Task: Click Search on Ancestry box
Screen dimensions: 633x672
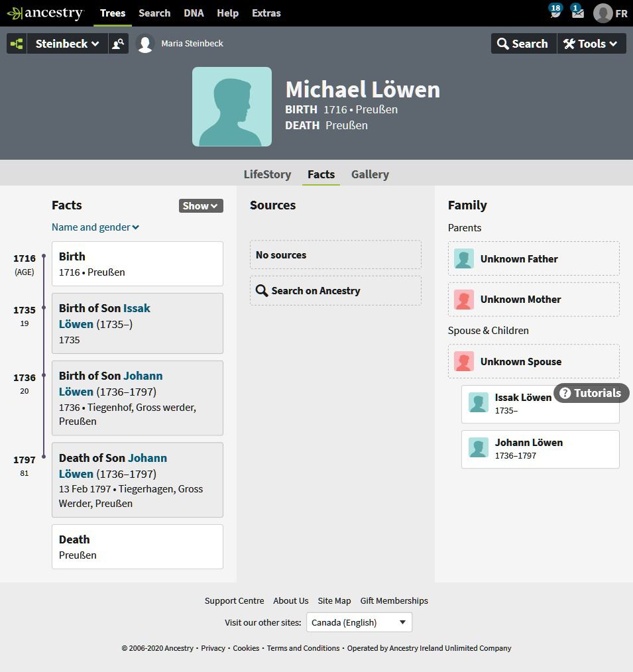Action: point(335,290)
